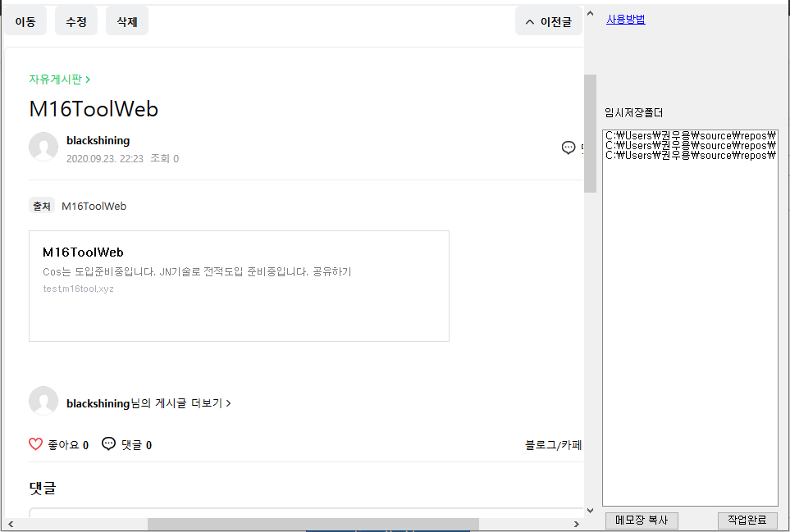Click the 블로그/카페 share text
The image size is (790, 532).
(553, 445)
